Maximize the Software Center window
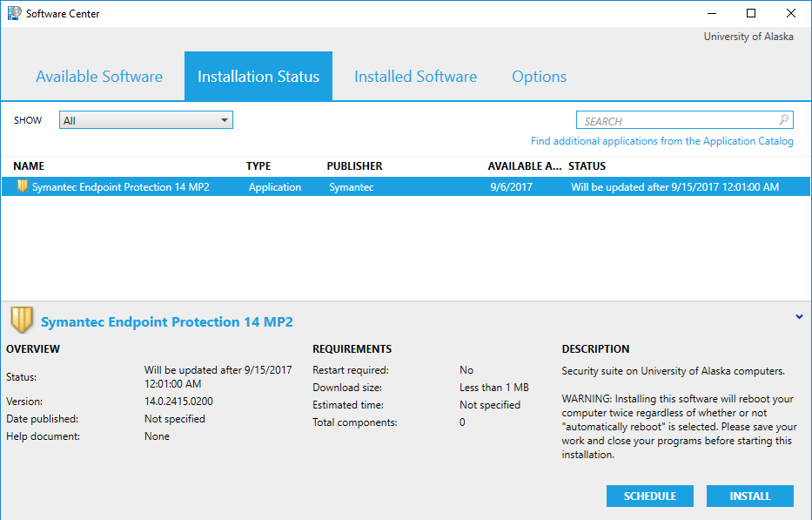 pos(751,13)
